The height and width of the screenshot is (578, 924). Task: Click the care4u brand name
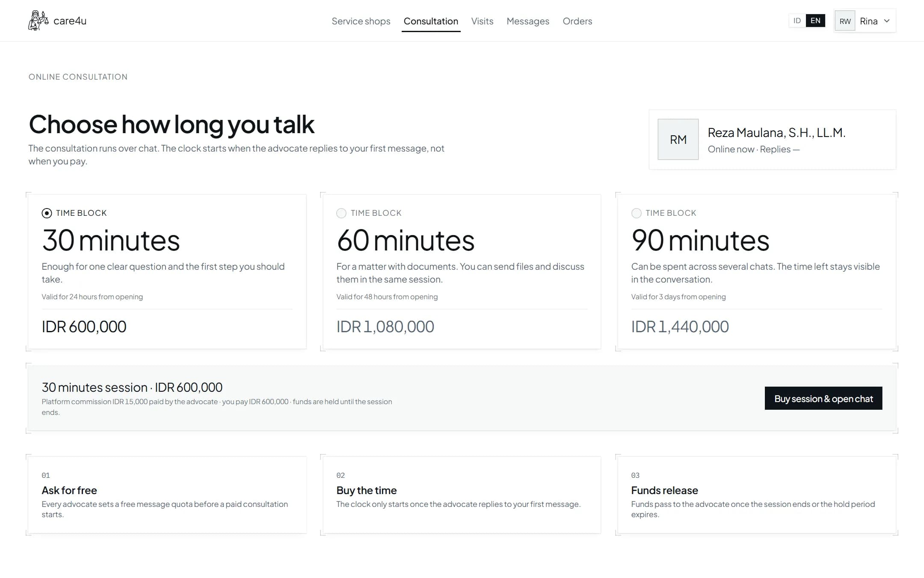coord(70,21)
